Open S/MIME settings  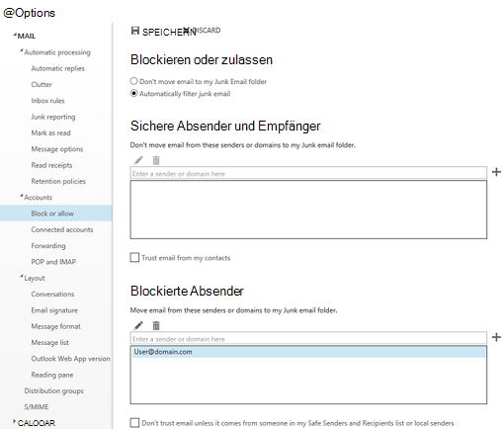[37, 407]
